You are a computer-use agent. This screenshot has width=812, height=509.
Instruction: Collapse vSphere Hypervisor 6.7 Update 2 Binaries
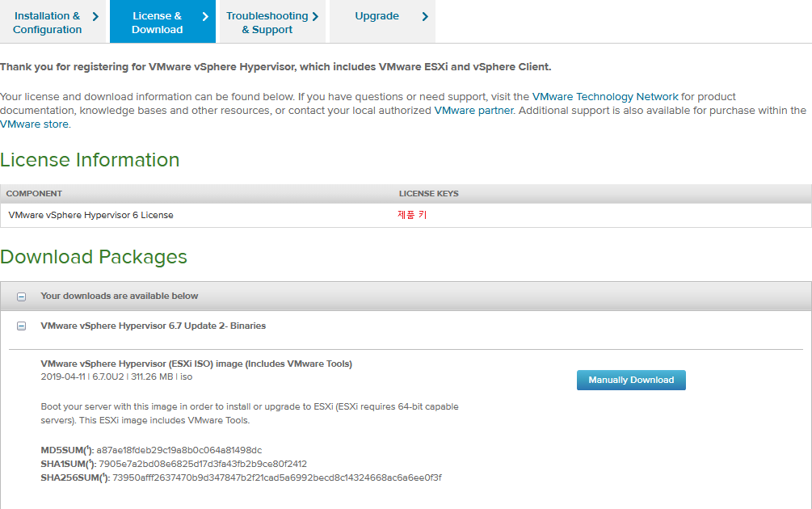(x=21, y=326)
